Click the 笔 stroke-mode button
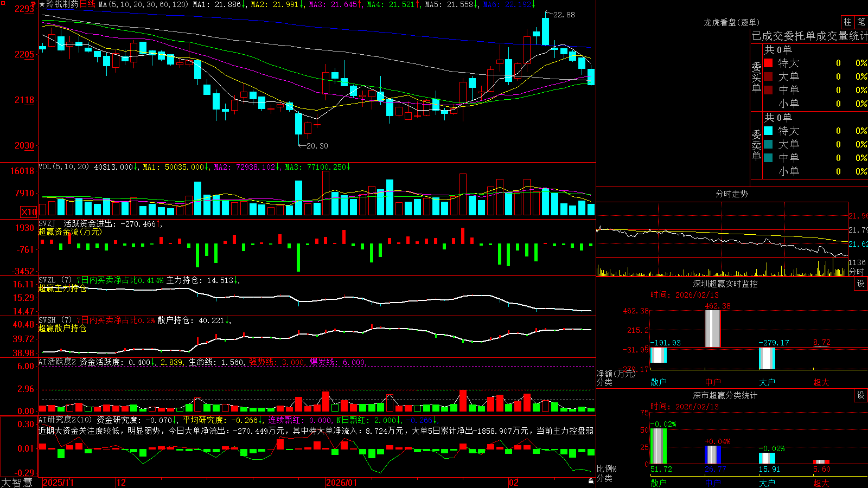Screen dimensions: 868x488 861,22
